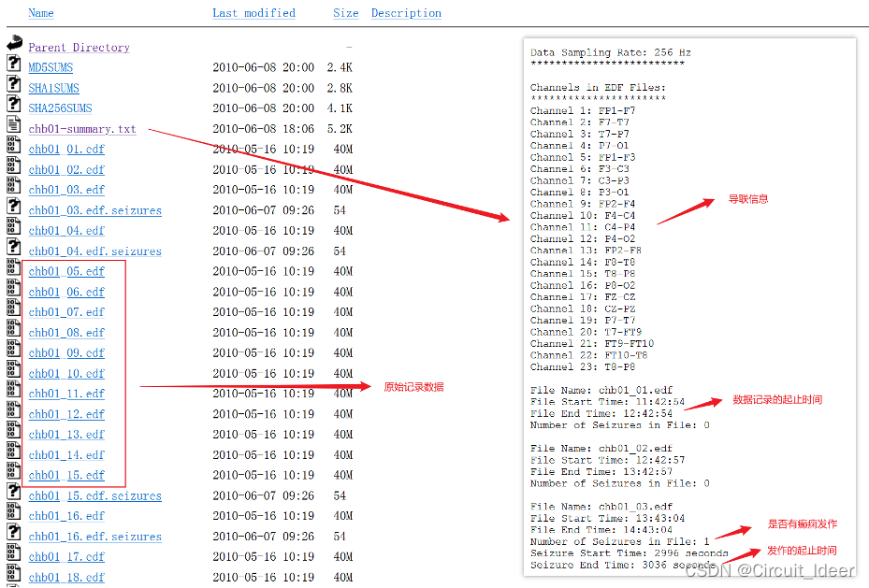Open chb01_03.edf.seizures link
The image size is (869, 588).
coord(94,210)
